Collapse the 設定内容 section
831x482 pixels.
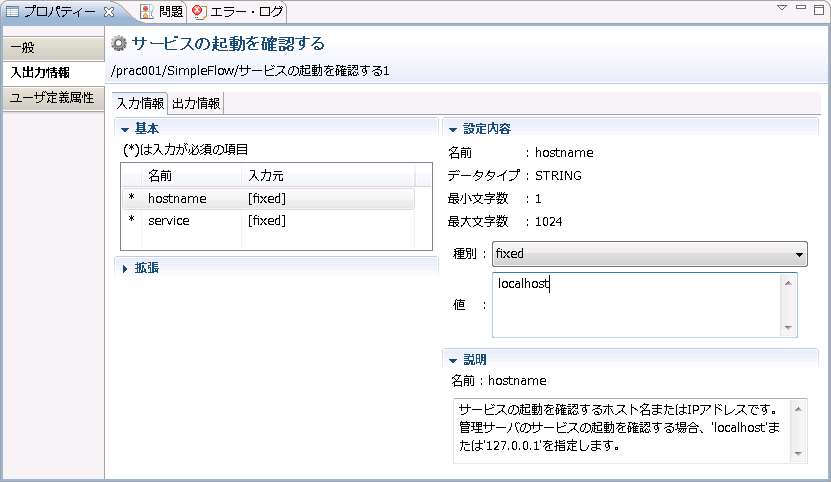(453, 129)
